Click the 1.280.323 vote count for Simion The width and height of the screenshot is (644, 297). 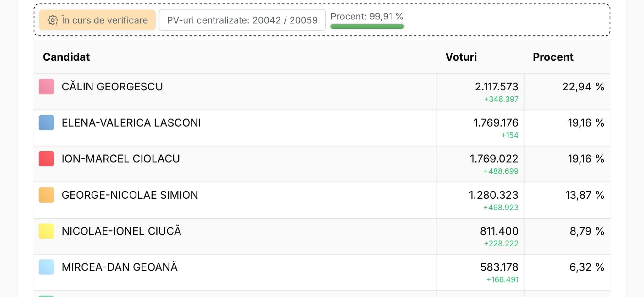pos(493,195)
